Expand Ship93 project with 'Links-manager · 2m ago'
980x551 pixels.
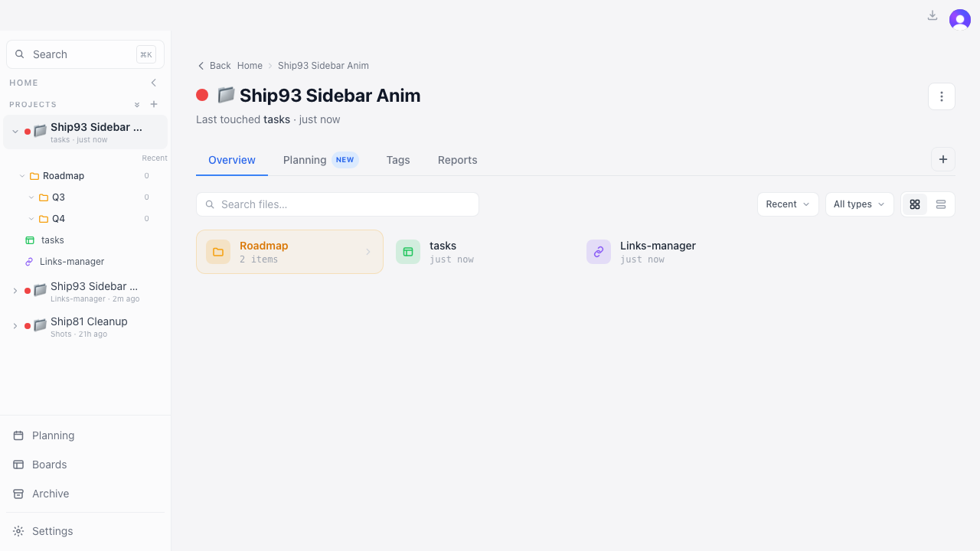(x=15, y=291)
